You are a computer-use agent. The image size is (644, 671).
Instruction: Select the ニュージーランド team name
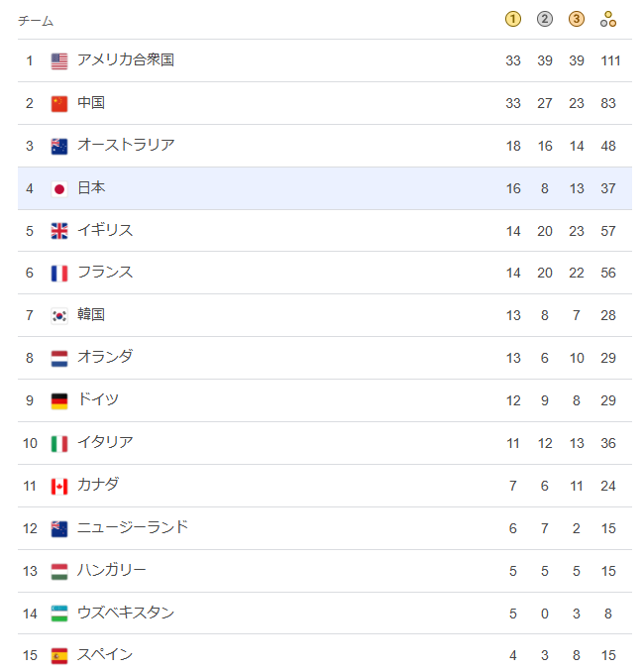[x=133, y=527]
